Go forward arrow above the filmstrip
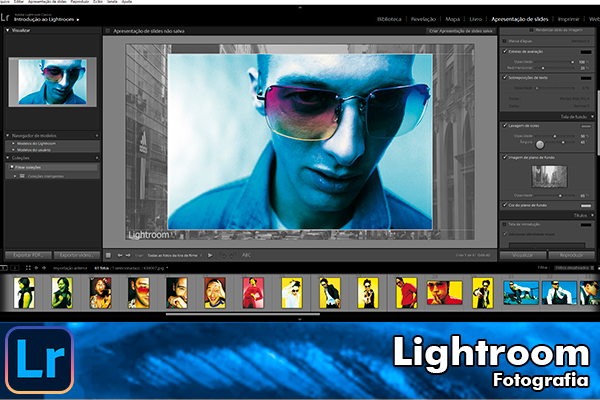600x400 pixels. pos(44,268)
